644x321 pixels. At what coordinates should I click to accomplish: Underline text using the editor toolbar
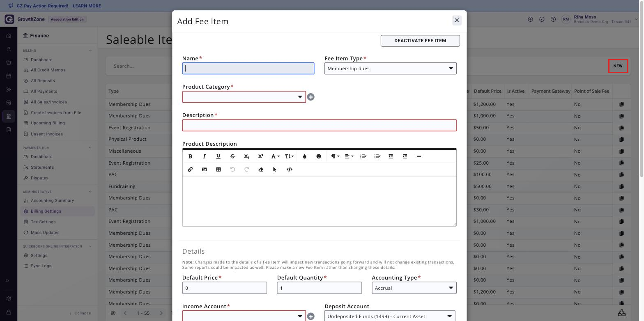click(x=218, y=156)
